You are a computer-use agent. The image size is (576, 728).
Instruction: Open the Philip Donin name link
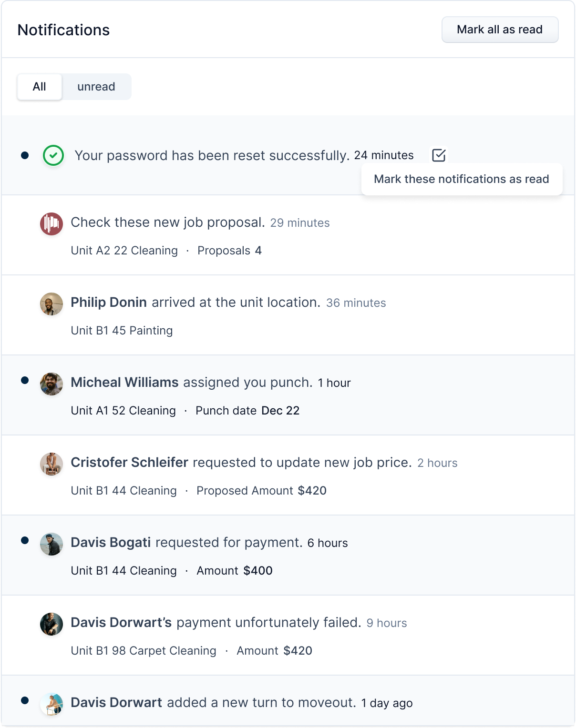[x=109, y=303]
